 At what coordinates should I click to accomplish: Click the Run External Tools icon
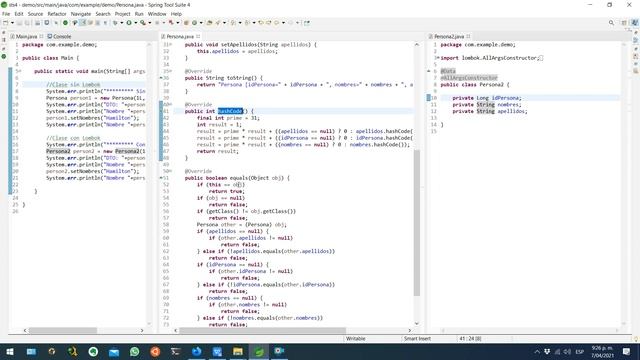point(143,23)
